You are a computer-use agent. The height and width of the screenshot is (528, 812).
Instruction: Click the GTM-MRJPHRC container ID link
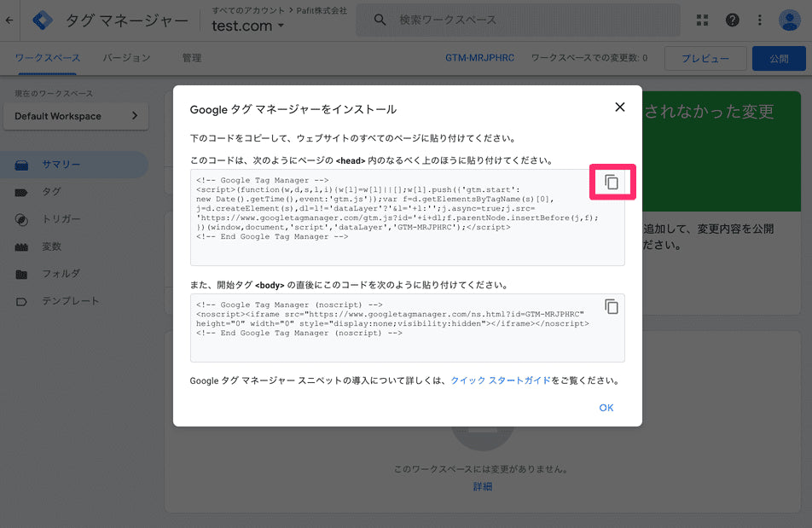[479, 59]
